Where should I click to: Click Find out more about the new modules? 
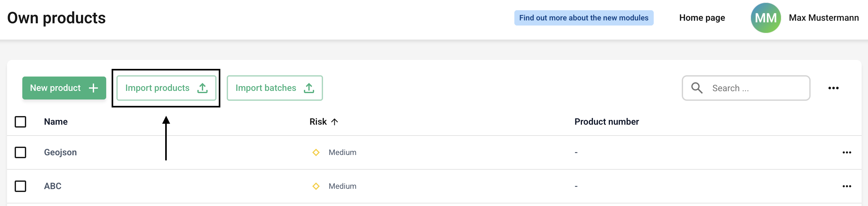click(x=584, y=18)
